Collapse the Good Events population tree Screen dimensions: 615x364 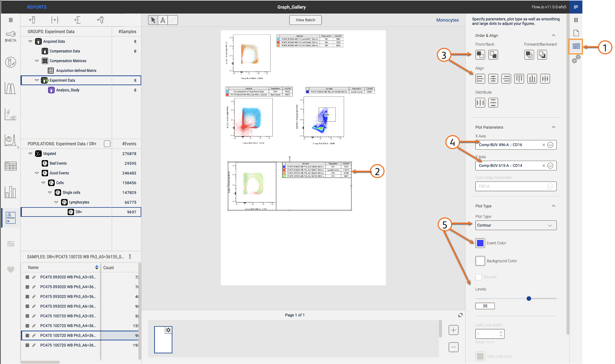click(37, 173)
